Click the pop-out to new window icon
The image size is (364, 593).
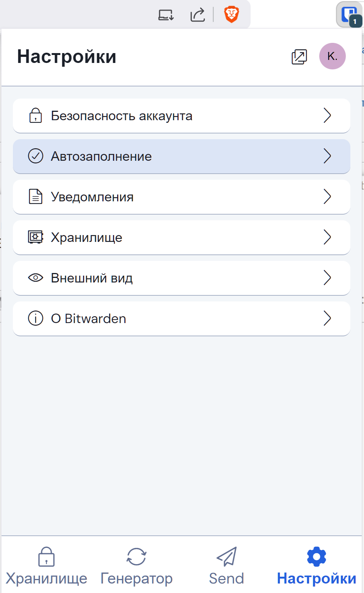pos(299,57)
